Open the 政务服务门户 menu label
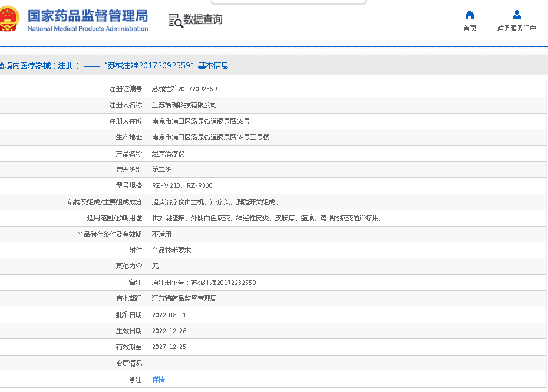548x392 pixels. coord(516,28)
